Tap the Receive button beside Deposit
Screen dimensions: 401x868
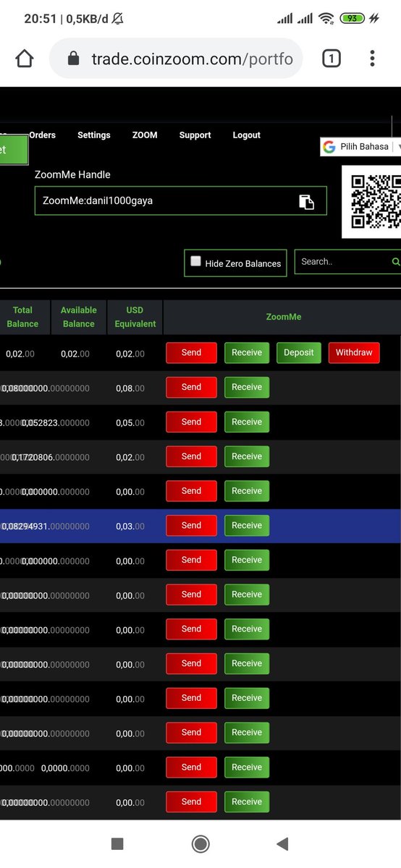(x=247, y=353)
